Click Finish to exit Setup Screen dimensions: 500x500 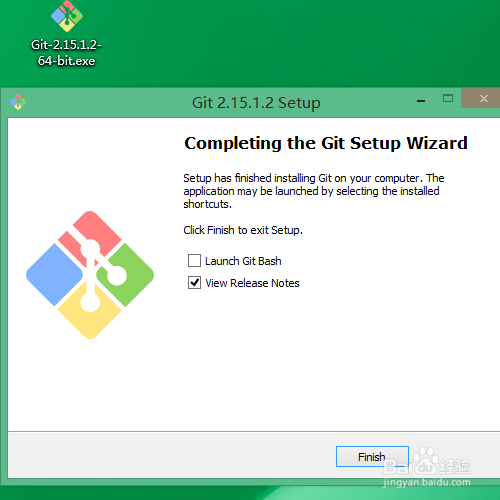(372, 457)
